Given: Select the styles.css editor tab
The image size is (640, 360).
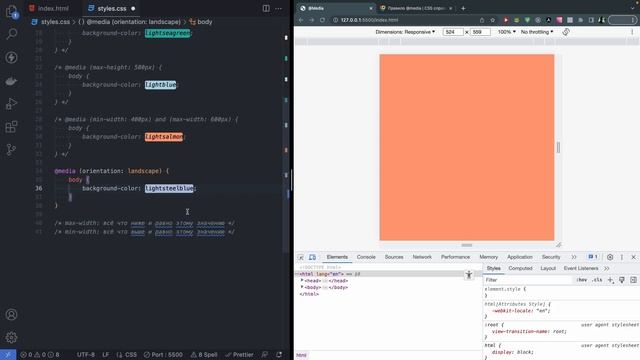Looking at the screenshot, I should pos(112,8).
